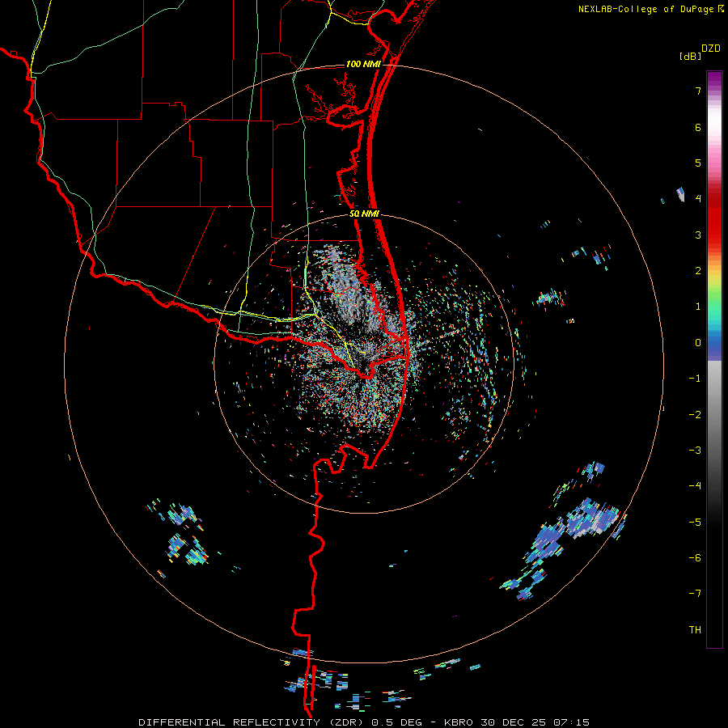Select the 5 value on the color scale
The height and width of the screenshot is (728, 728).
[698, 163]
